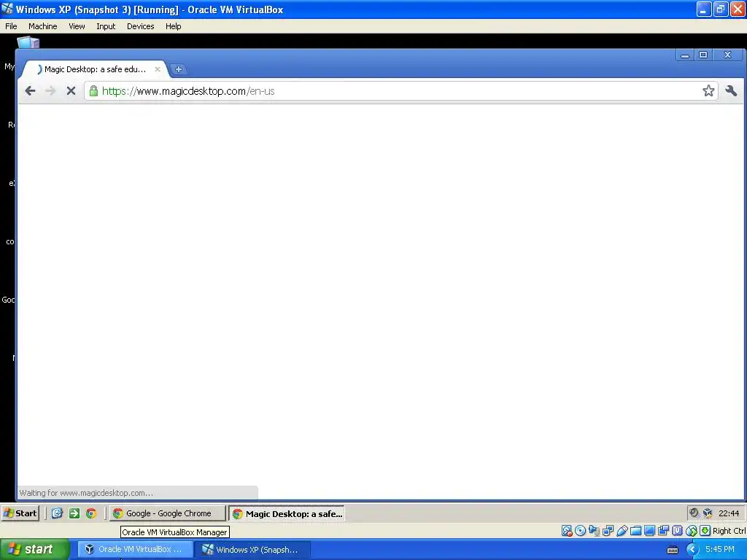Screen dimensions: 747x560
Task: Switch to Magic Desktop taskbar button
Action: tap(287, 514)
